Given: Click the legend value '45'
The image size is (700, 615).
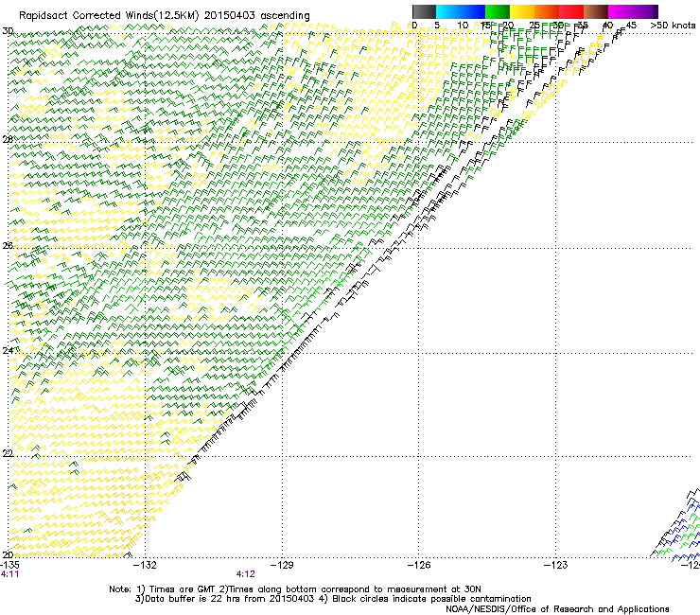Looking at the screenshot, I should (631, 26).
